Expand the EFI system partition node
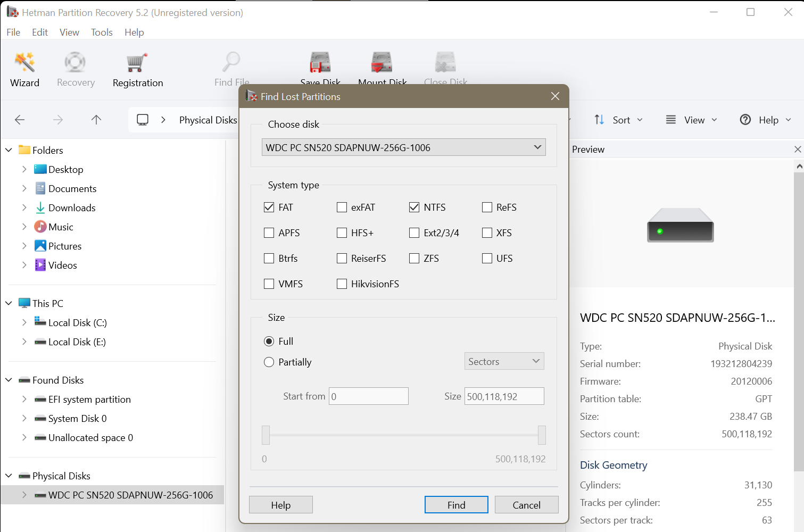Image resolution: width=804 pixels, height=532 pixels. point(24,399)
